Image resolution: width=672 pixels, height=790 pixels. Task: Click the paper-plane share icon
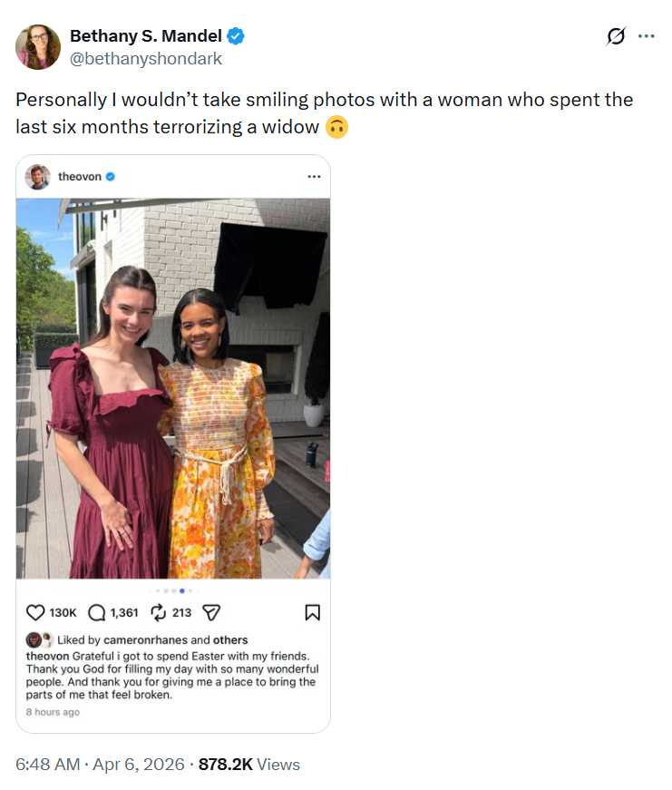211,612
